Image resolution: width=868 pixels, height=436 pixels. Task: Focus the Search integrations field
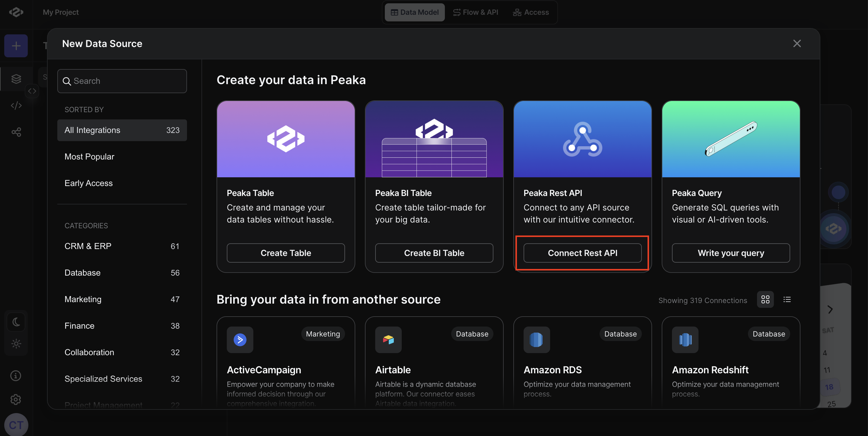[x=122, y=81]
